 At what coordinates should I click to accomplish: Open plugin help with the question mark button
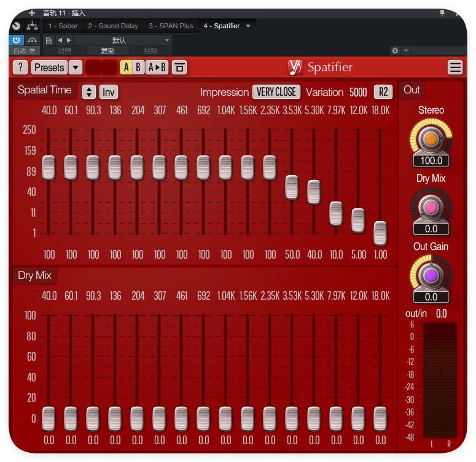coord(20,67)
